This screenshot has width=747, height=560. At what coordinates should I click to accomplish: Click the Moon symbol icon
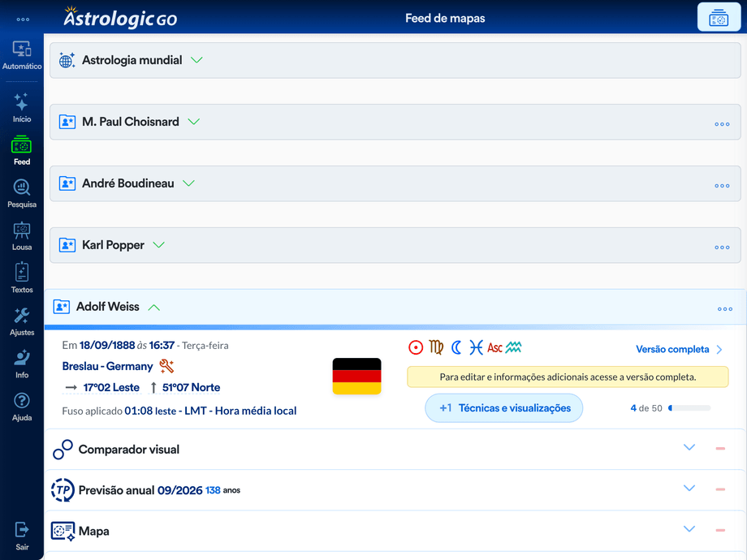point(456,347)
